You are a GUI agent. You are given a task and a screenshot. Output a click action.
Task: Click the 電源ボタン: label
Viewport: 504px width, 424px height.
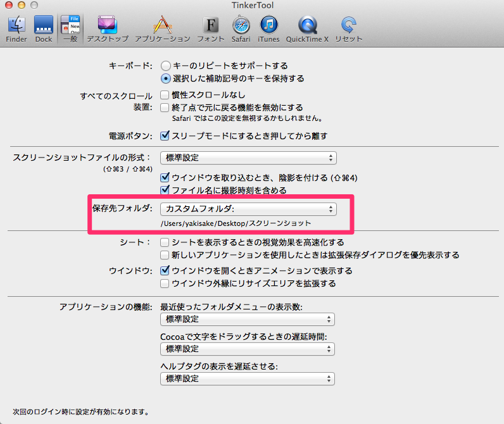[x=130, y=136]
